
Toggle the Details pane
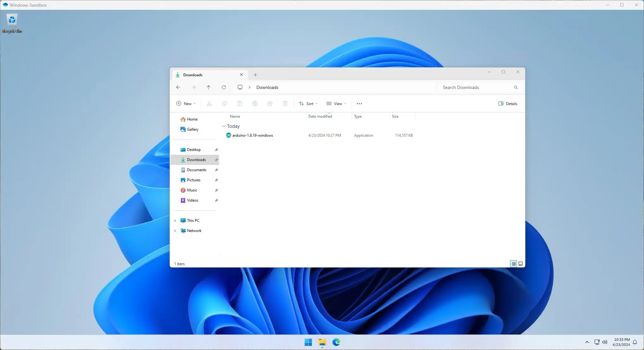[x=508, y=104]
